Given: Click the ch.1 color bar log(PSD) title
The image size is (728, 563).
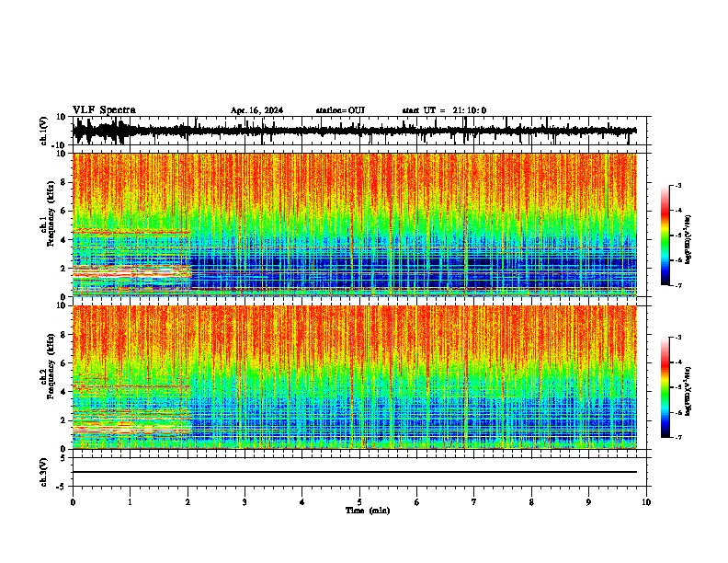Looking at the screenshot, I should tap(688, 240).
